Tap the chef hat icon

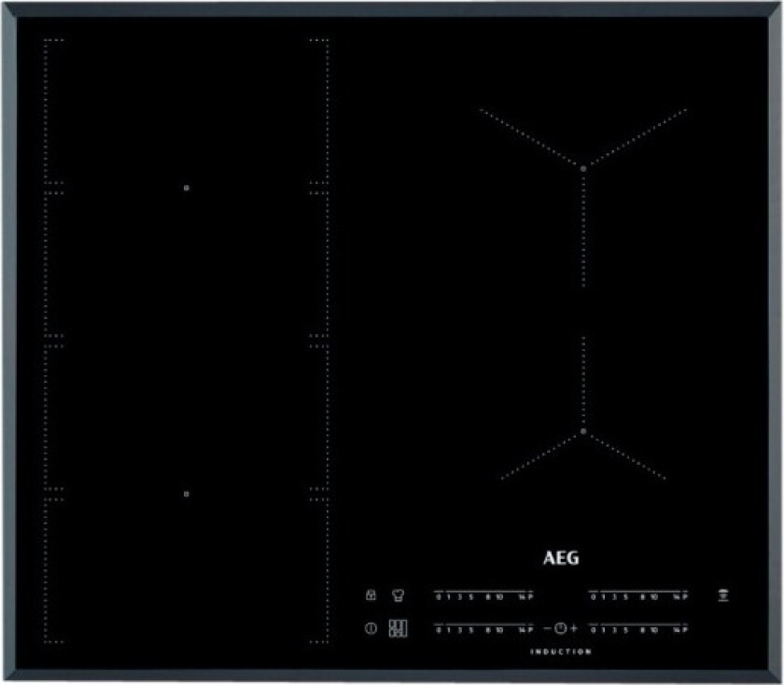398,595
